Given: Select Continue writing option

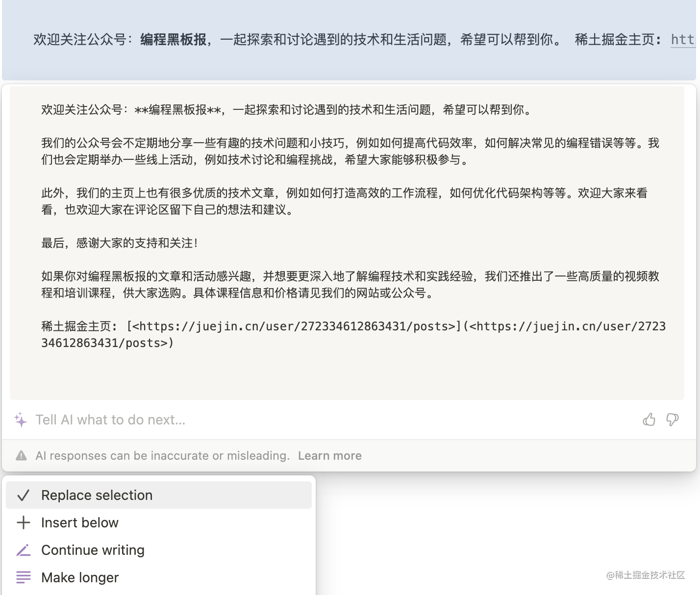Looking at the screenshot, I should [x=159, y=550].
